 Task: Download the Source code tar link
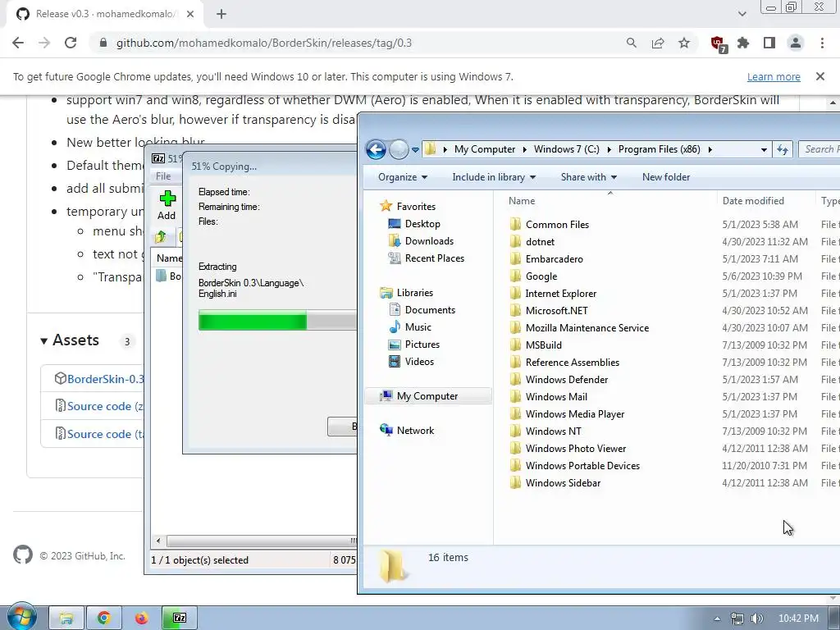pos(105,434)
